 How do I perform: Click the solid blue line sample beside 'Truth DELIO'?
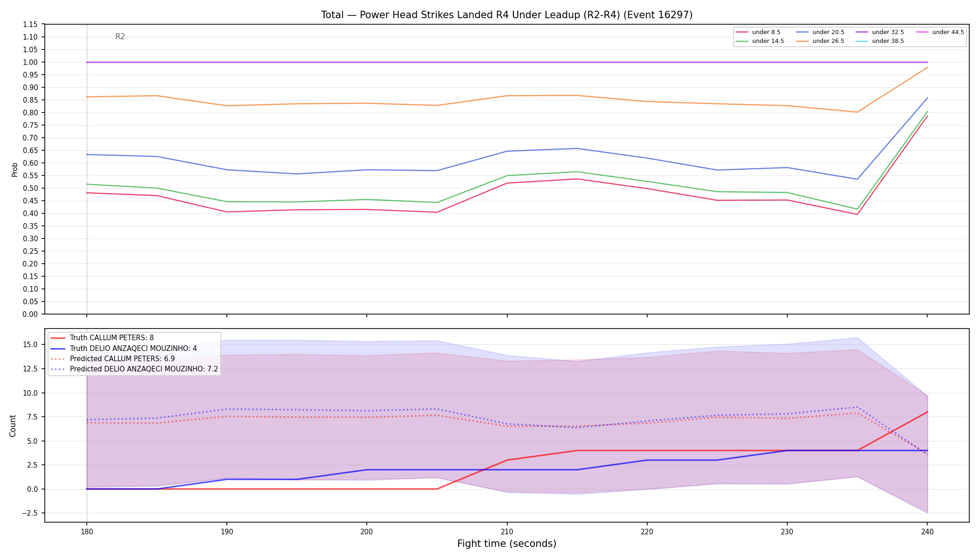(57, 348)
